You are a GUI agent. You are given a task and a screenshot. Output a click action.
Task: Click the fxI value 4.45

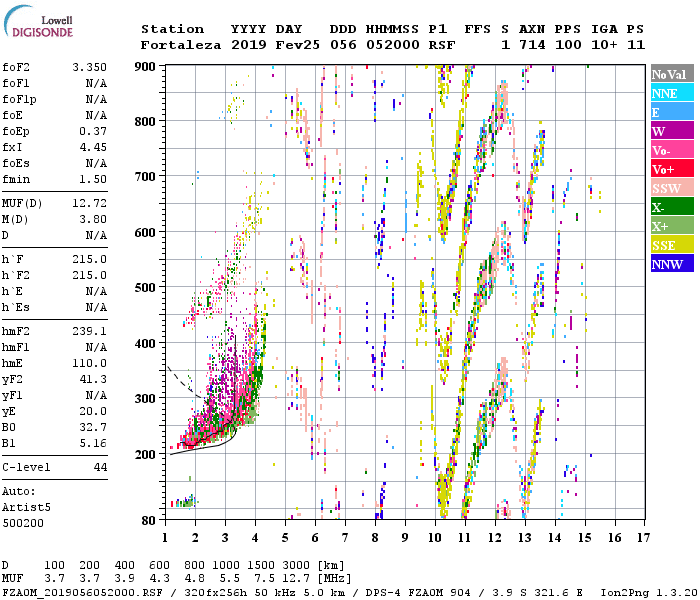pyautogui.click(x=93, y=147)
